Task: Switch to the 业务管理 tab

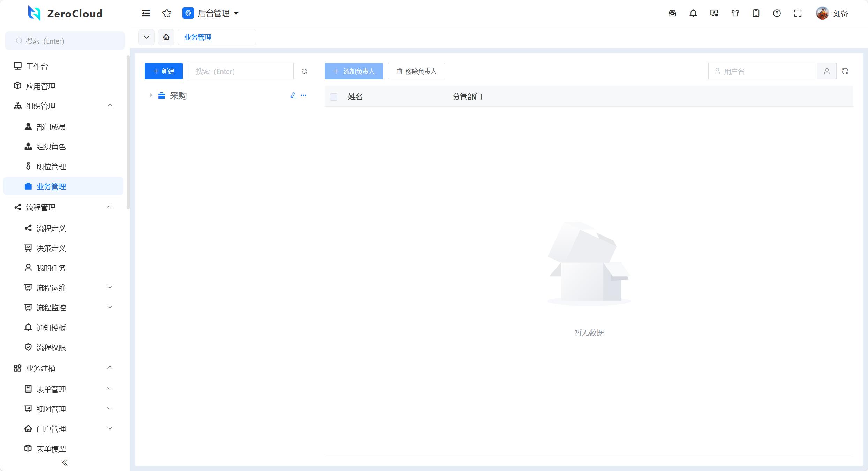Action: 198,37
